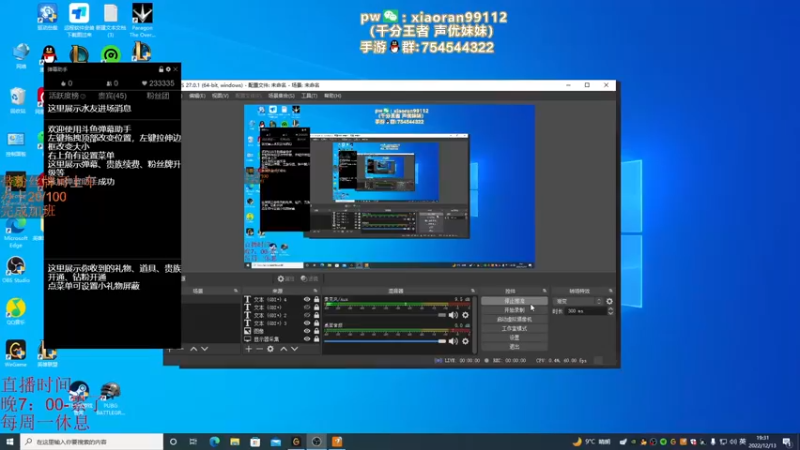Open Help menu in OBS menu bar
800x450 pixels.
[332, 96]
